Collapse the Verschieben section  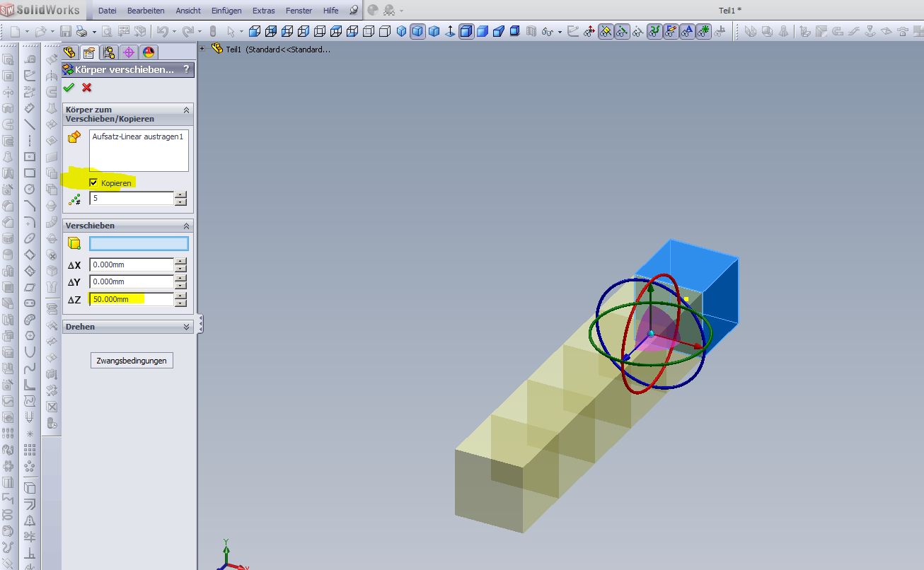(187, 226)
